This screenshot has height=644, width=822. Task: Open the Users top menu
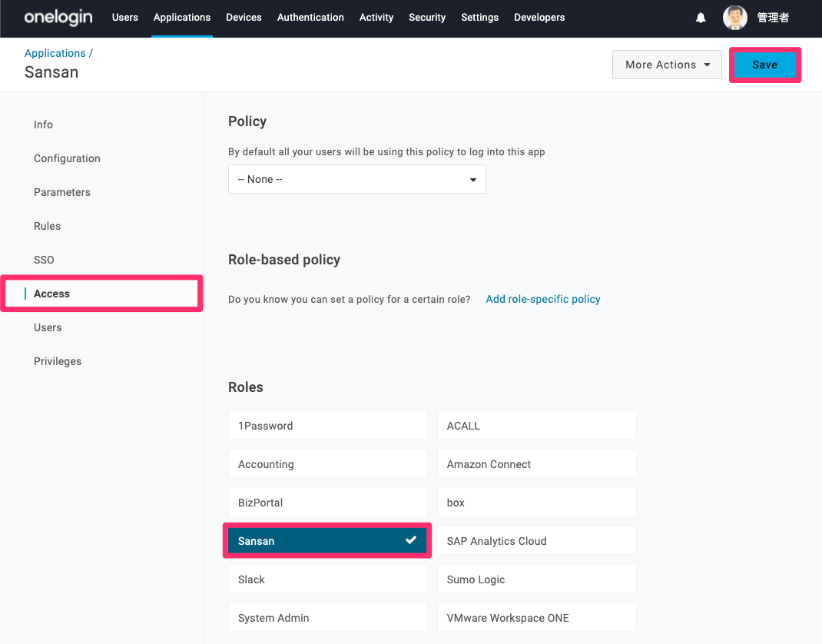124,18
